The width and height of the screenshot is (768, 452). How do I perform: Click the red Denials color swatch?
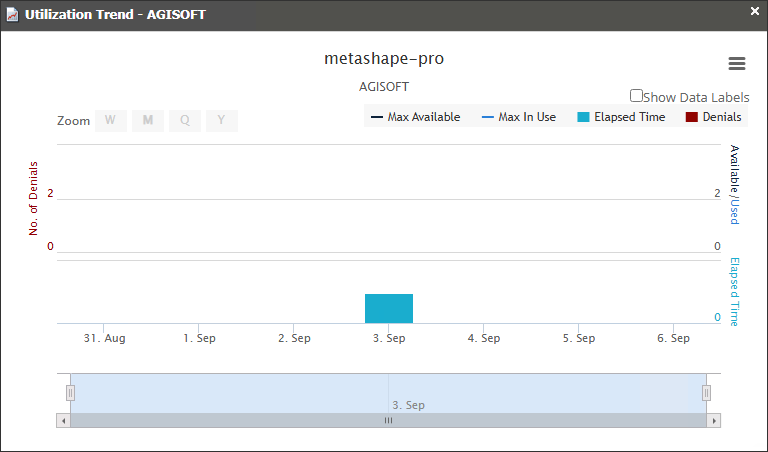[691, 117]
